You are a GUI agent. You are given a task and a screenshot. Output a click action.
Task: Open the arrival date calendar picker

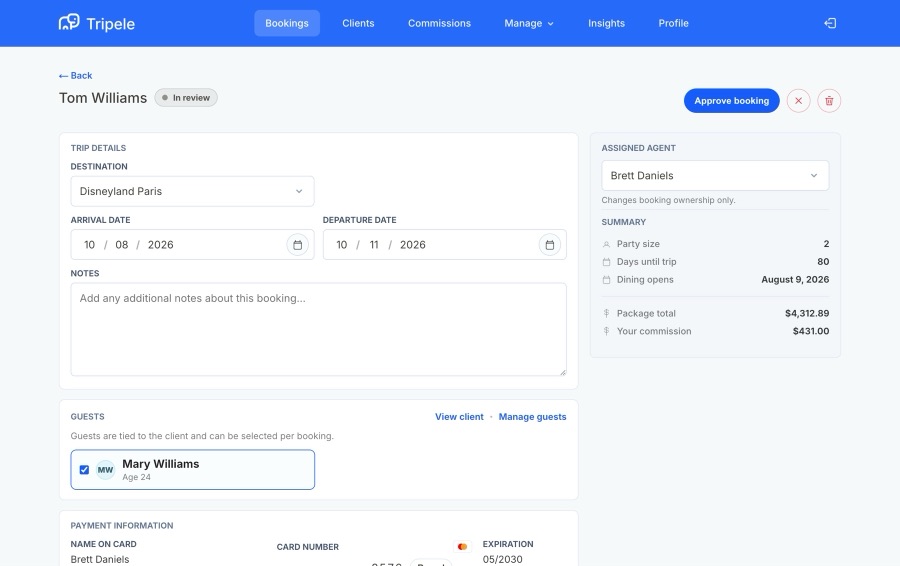coord(297,245)
